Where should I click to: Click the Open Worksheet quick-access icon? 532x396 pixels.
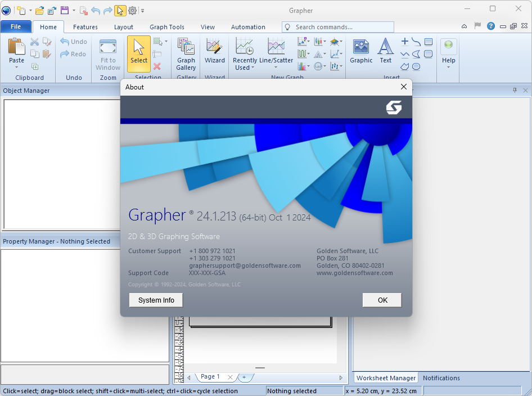point(52,11)
